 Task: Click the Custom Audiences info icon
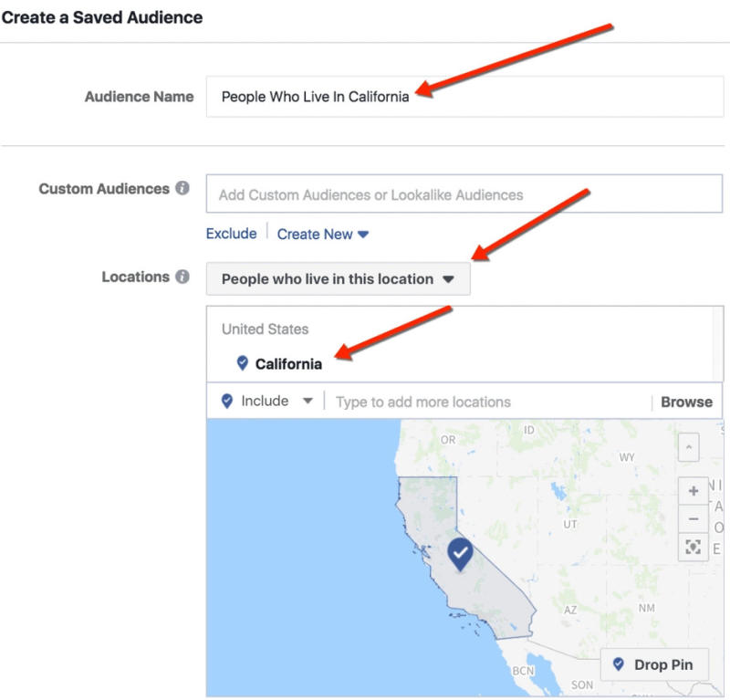point(182,189)
